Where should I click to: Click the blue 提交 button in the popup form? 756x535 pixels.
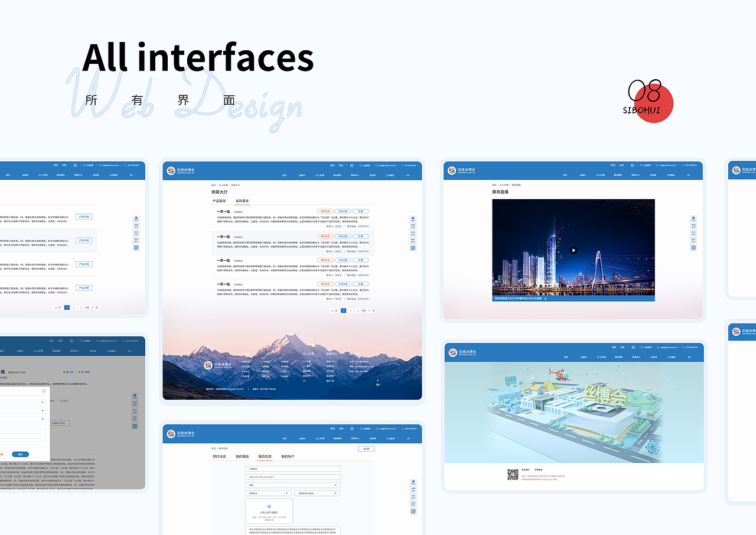click(x=21, y=454)
